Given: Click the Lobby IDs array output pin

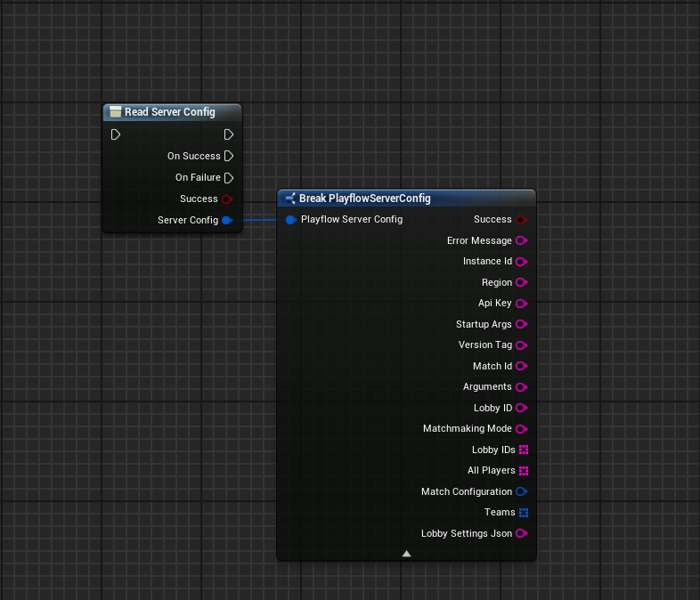Looking at the screenshot, I should (524, 450).
